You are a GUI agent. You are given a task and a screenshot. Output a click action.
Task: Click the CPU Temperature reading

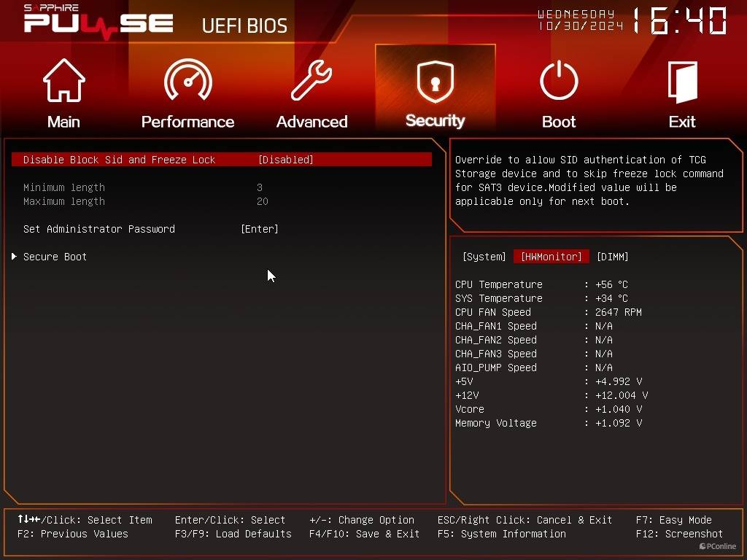click(612, 284)
